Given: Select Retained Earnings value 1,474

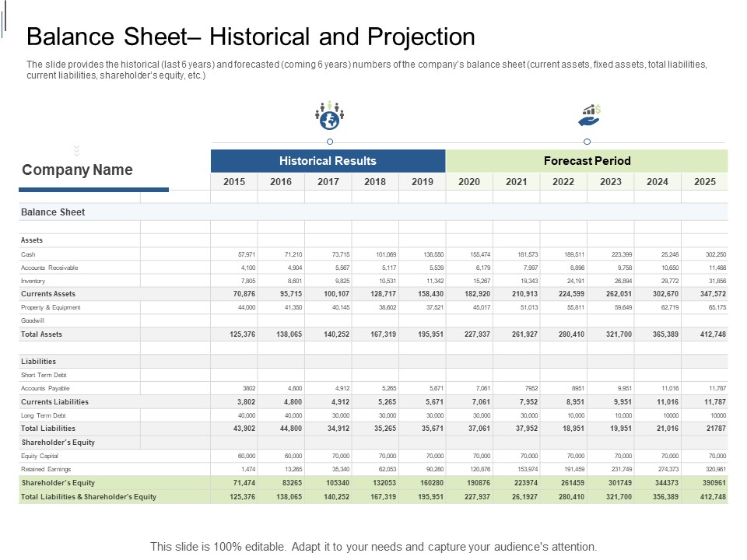Looking at the screenshot, I should pyautogui.click(x=248, y=470).
